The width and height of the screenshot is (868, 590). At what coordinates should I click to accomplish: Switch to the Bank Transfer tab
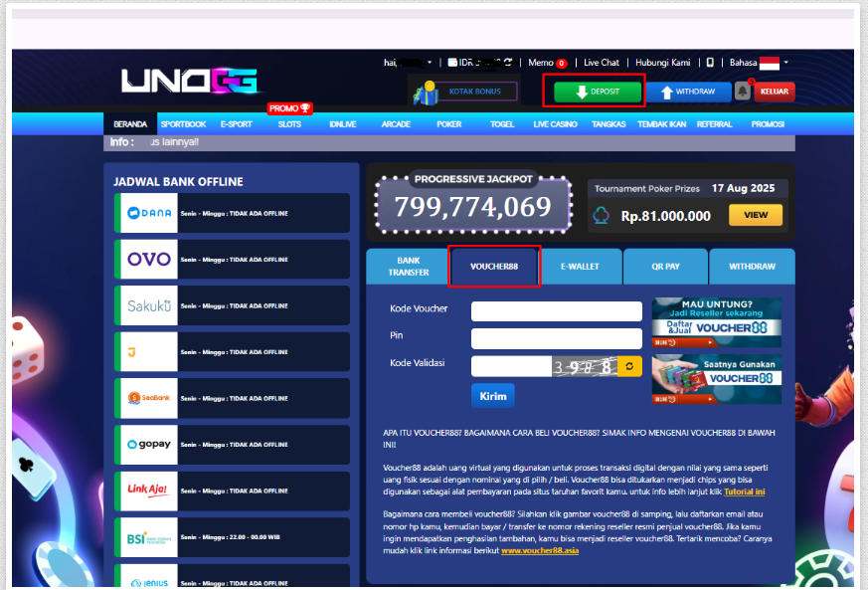(x=408, y=267)
